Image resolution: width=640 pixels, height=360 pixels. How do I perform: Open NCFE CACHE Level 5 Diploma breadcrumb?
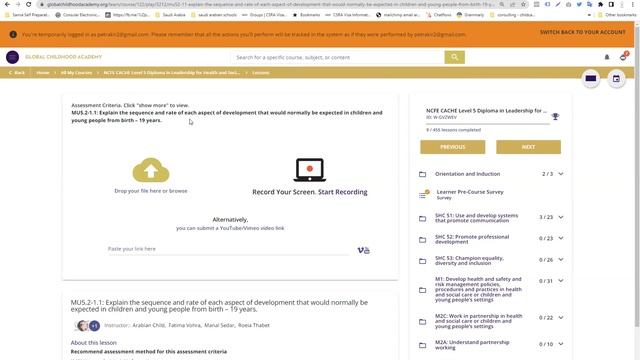(x=171, y=73)
